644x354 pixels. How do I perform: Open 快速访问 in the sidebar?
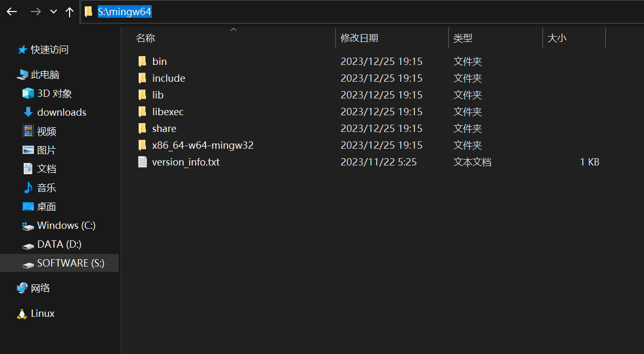click(49, 50)
